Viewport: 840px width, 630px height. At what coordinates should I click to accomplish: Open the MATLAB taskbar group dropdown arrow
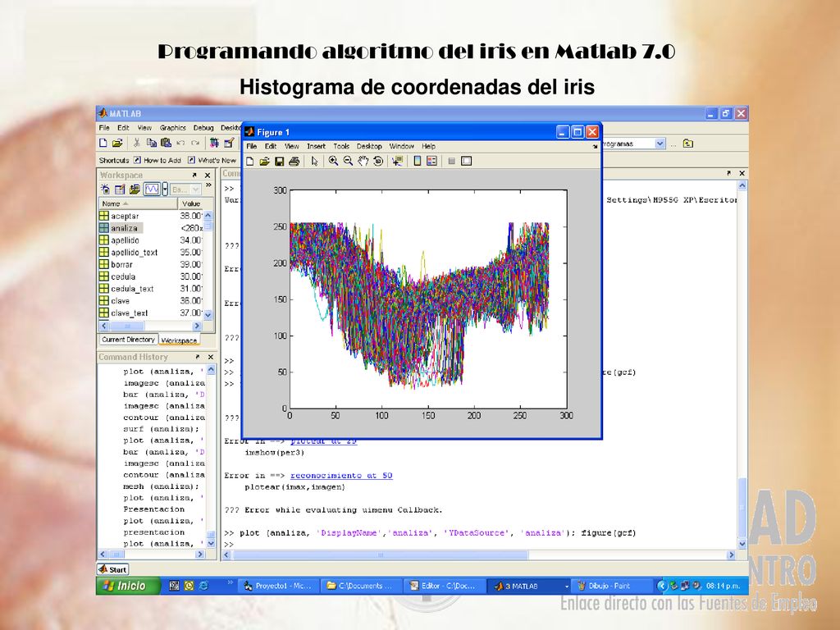567,587
